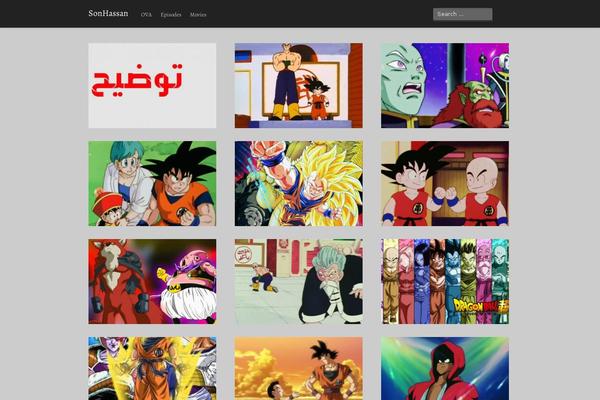The height and width of the screenshot is (400, 600).
Task: Open the Movies menu item
Action: click(198, 15)
